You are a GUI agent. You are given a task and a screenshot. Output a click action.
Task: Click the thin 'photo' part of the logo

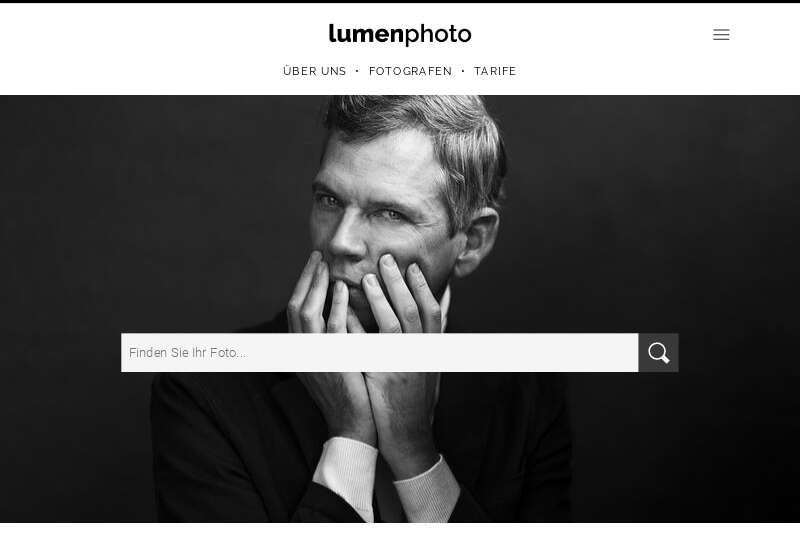[x=438, y=35]
